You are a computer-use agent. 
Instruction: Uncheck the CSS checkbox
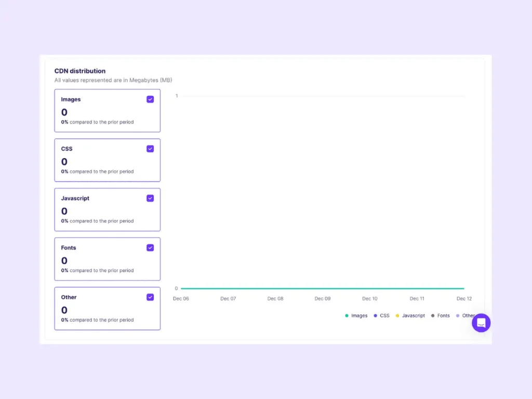coord(150,149)
